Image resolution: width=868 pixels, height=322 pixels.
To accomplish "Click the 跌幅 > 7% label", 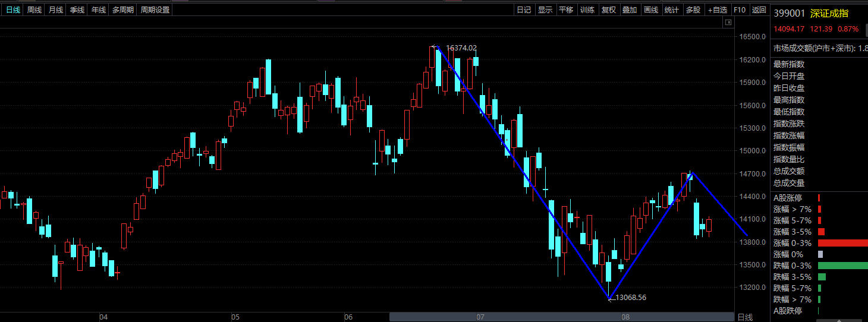I will point(792,299).
